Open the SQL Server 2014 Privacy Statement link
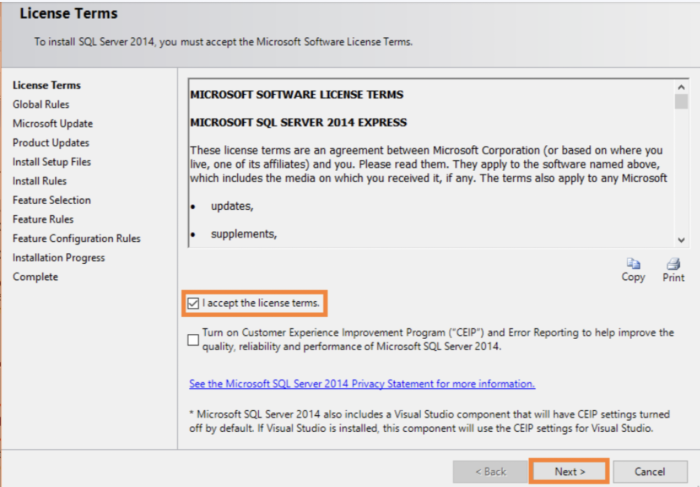This screenshot has width=700, height=487. (362, 384)
